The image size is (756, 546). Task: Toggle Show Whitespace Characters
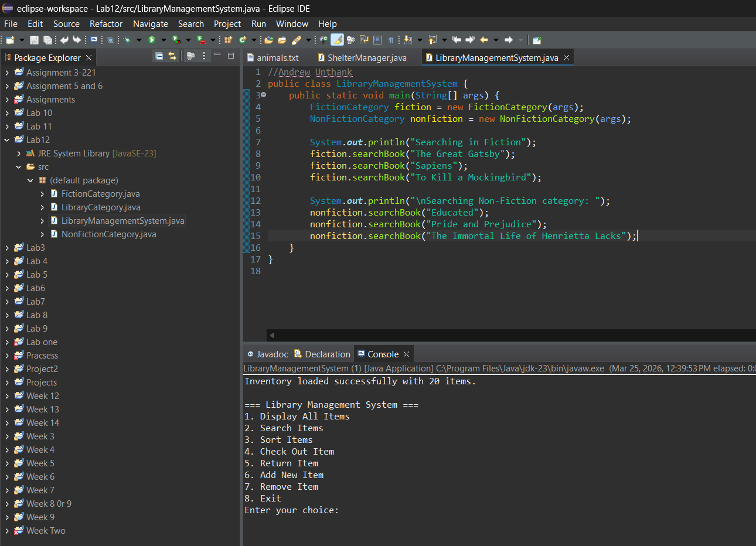click(x=391, y=40)
